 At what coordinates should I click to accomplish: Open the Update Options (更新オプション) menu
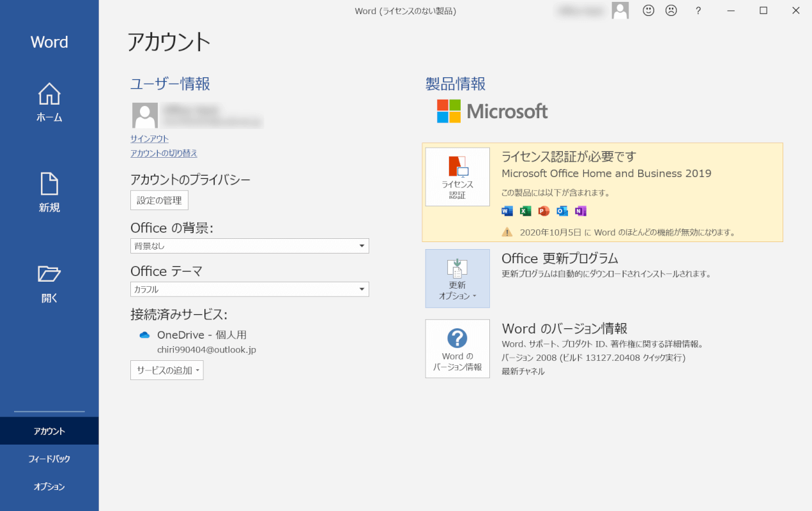457,278
